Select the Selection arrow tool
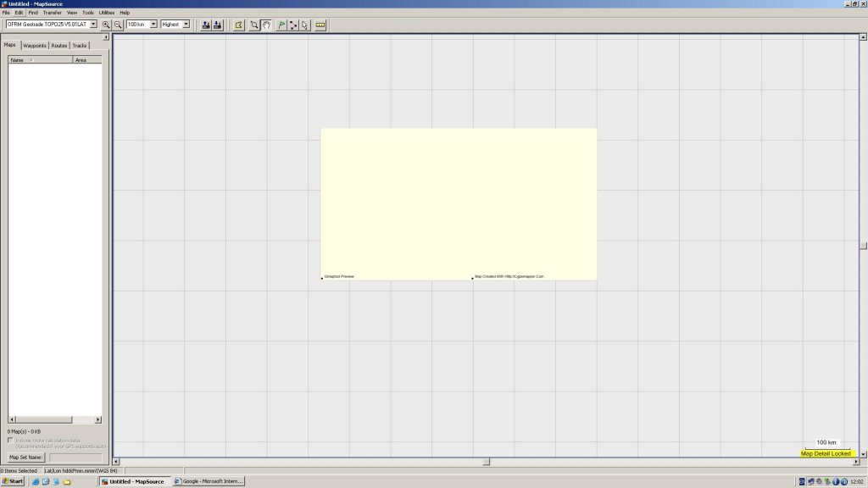 pyautogui.click(x=305, y=25)
